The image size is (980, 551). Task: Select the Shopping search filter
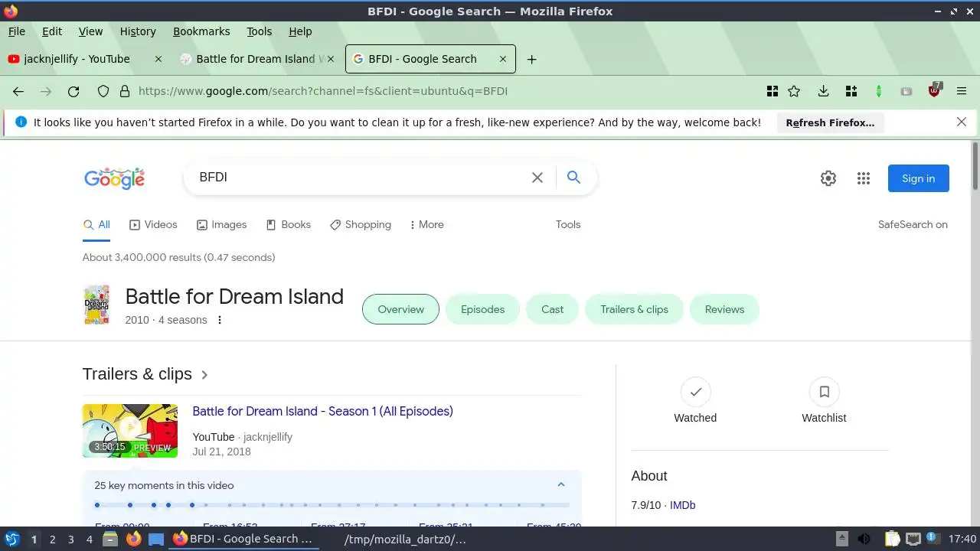point(360,224)
